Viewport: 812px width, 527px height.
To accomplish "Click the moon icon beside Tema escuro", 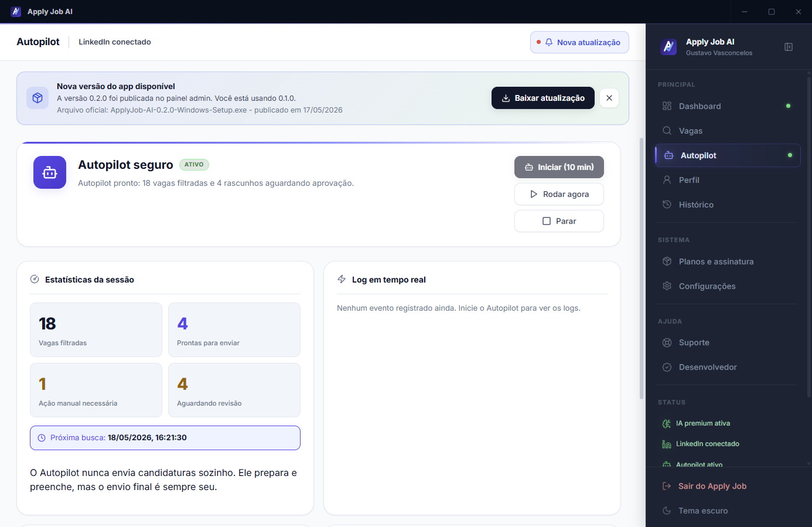I will point(667,511).
